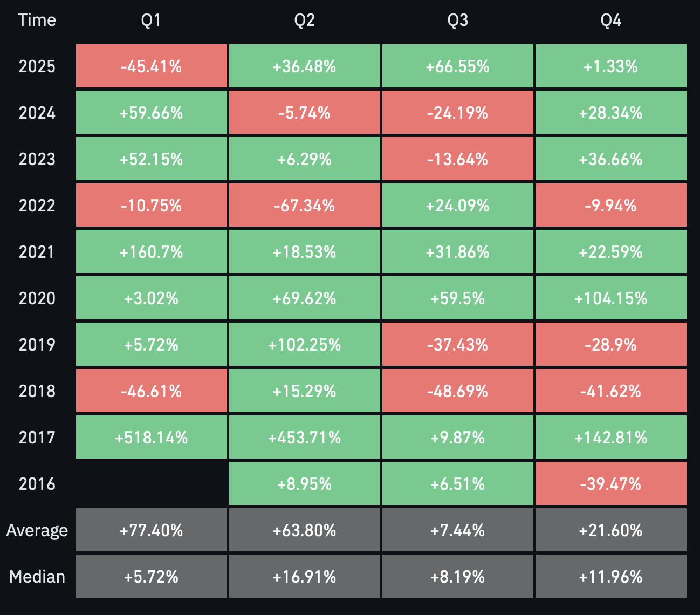The image size is (700, 615).
Task: Select the 2021 Q1 +160.7% cell
Action: click(151, 252)
